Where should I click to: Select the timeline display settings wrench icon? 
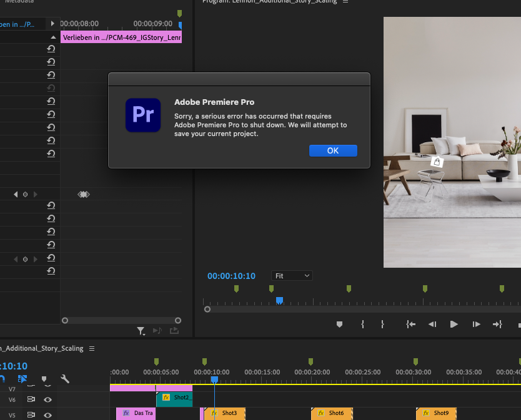[64, 379]
